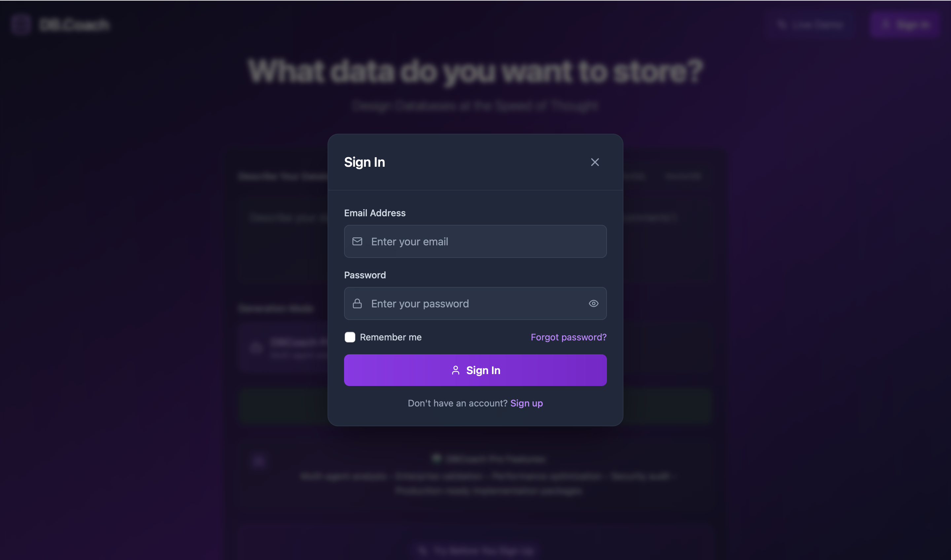
Task: Click the Remember me label text
Action: [391, 337]
